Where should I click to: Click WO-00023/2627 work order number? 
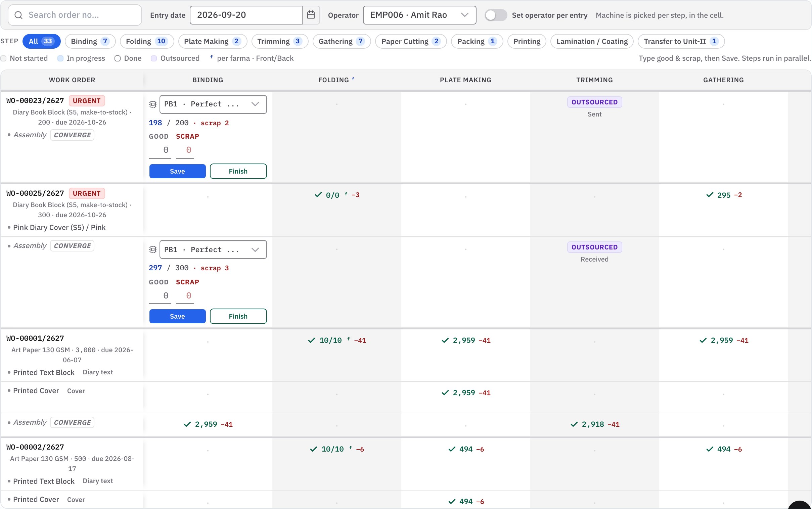click(x=35, y=101)
